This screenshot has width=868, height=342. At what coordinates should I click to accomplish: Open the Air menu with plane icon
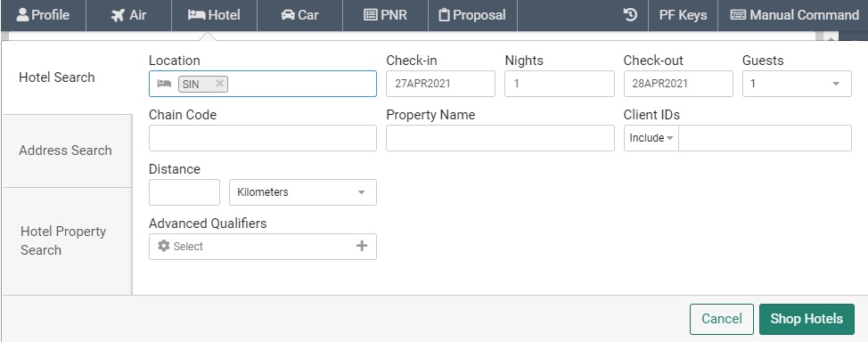[128, 15]
